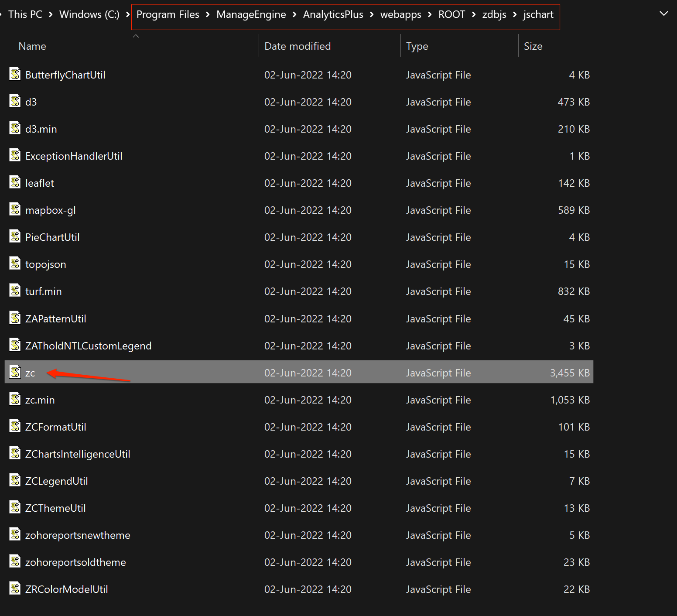
Task: Select the ZRColorModelUtil file icon
Action: coord(15,589)
